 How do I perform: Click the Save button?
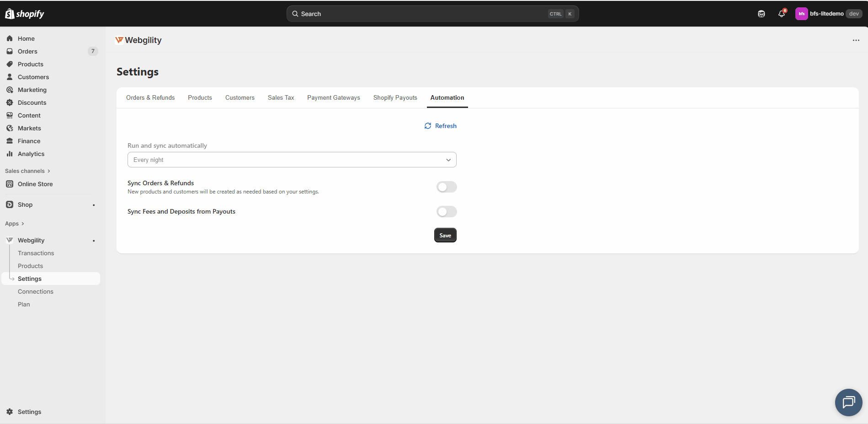click(x=445, y=235)
